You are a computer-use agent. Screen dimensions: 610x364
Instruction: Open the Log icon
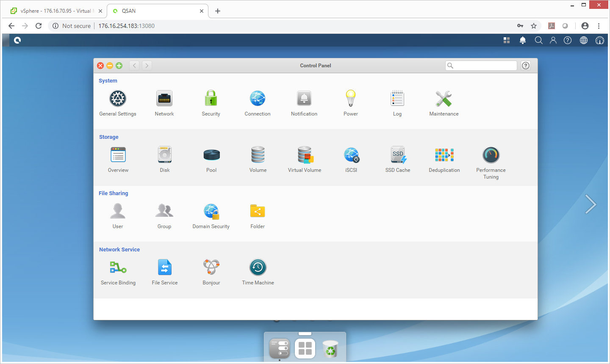tap(397, 98)
